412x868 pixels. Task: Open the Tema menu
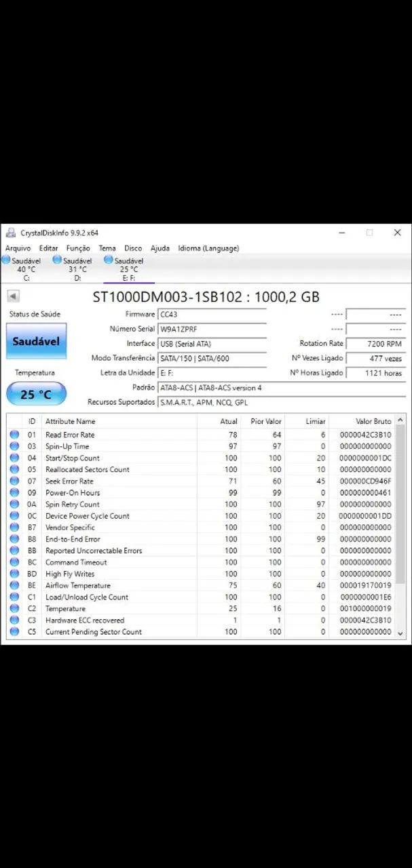coord(107,248)
